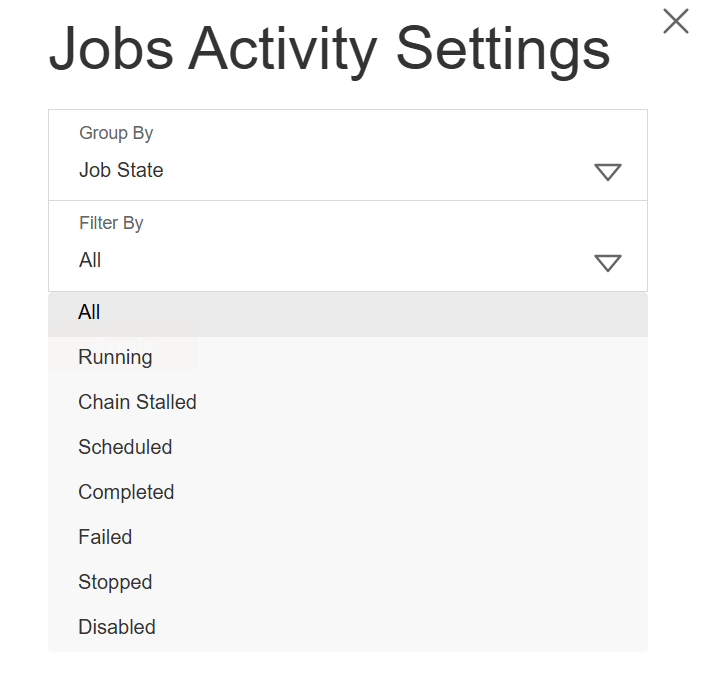Screen dimensions: 707x679
Task: Select 'All' in the filter options list
Action: click(x=89, y=313)
